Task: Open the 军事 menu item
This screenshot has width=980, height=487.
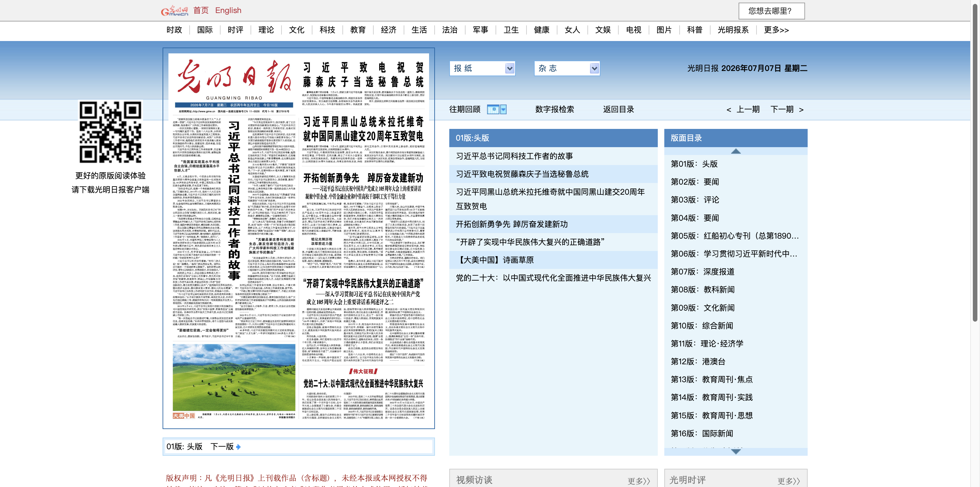Action: click(x=481, y=30)
